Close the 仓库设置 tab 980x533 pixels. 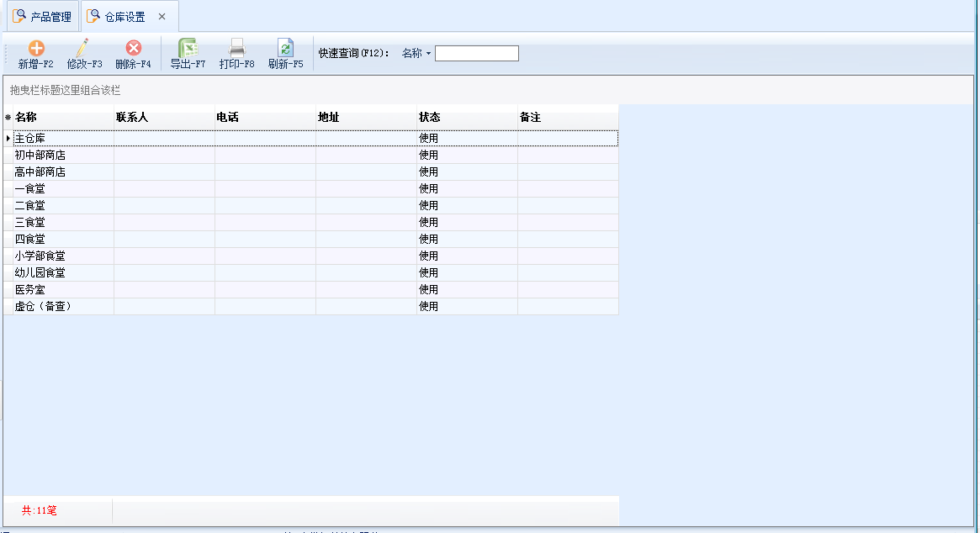tap(162, 17)
